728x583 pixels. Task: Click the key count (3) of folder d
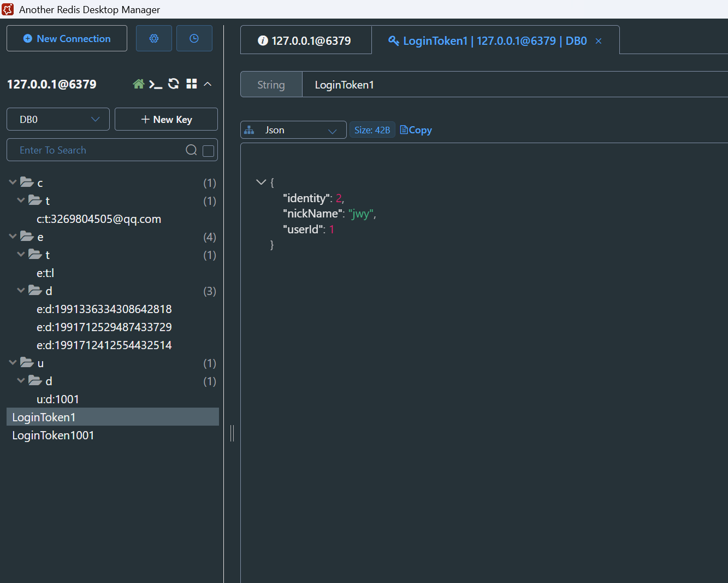coord(210,291)
